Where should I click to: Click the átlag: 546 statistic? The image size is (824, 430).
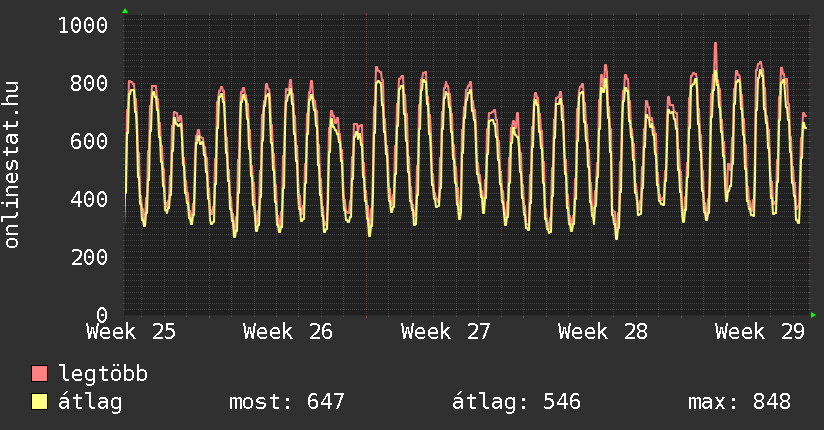[517, 402]
